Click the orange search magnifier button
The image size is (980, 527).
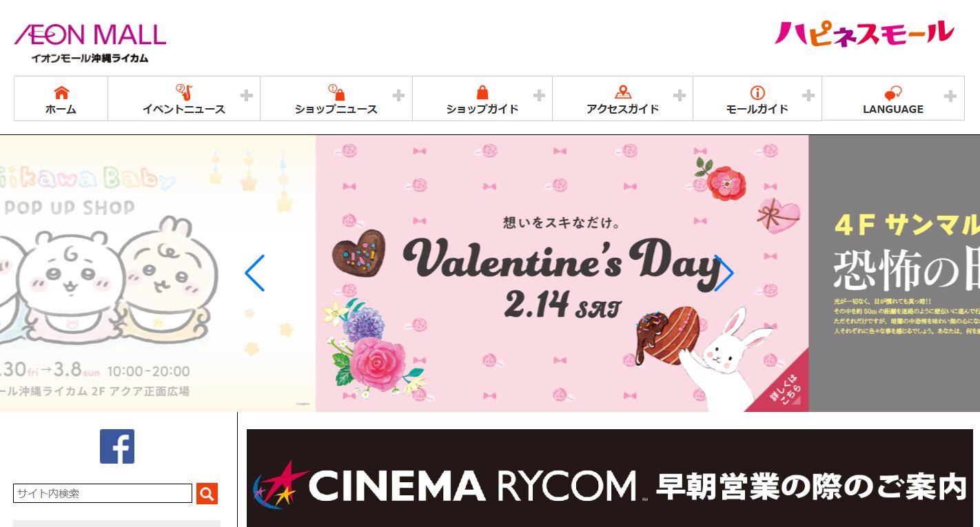(207, 493)
